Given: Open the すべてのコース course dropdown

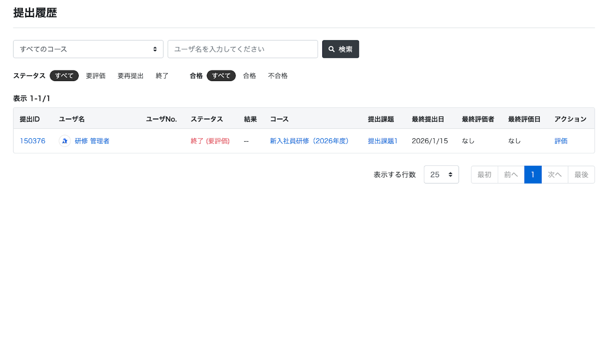Looking at the screenshot, I should coord(88,49).
